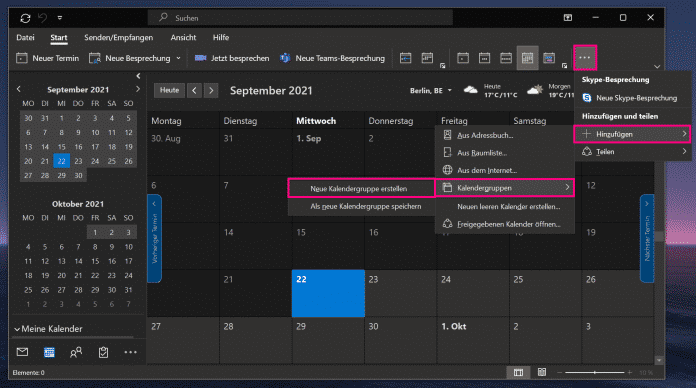Open the Teilen submenu
Screen dimensions: 696x388
(632, 152)
